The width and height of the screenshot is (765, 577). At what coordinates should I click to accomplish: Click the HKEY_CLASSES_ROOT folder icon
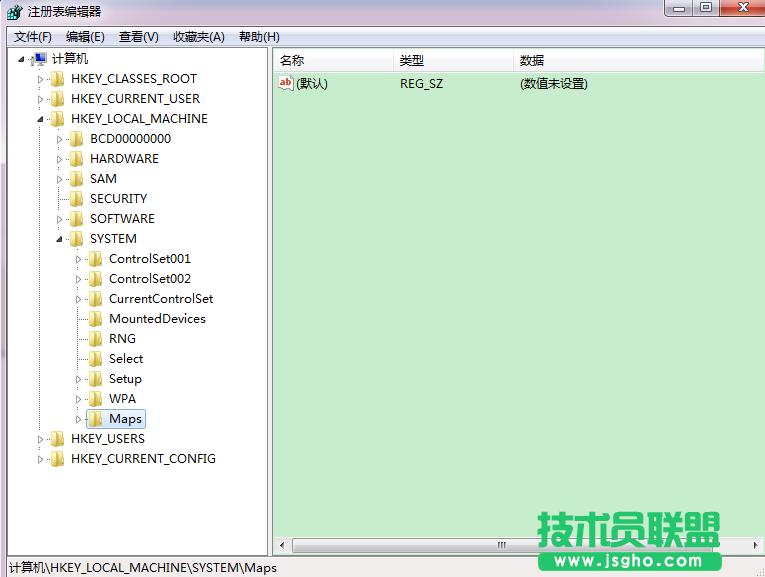tap(57, 79)
